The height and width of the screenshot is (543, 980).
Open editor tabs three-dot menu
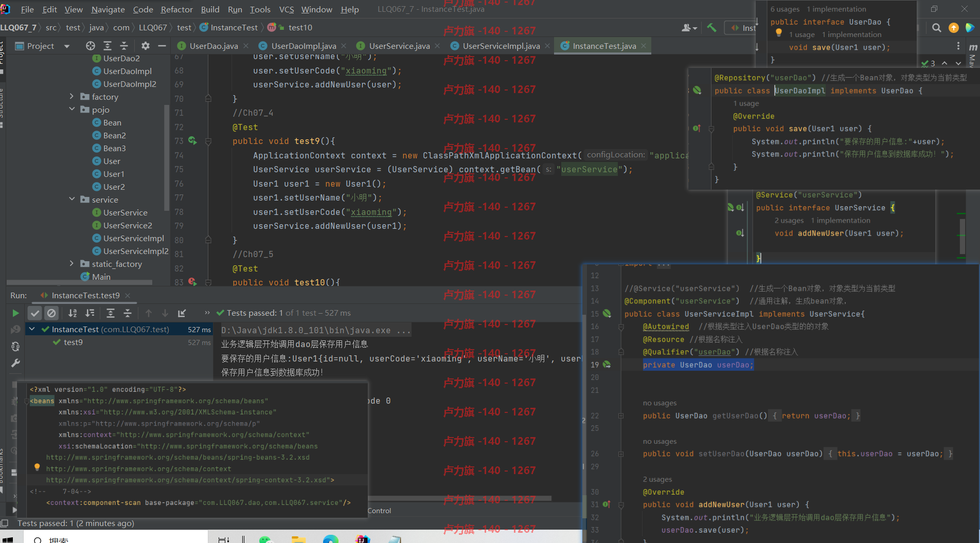pyautogui.click(x=958, y=46)
